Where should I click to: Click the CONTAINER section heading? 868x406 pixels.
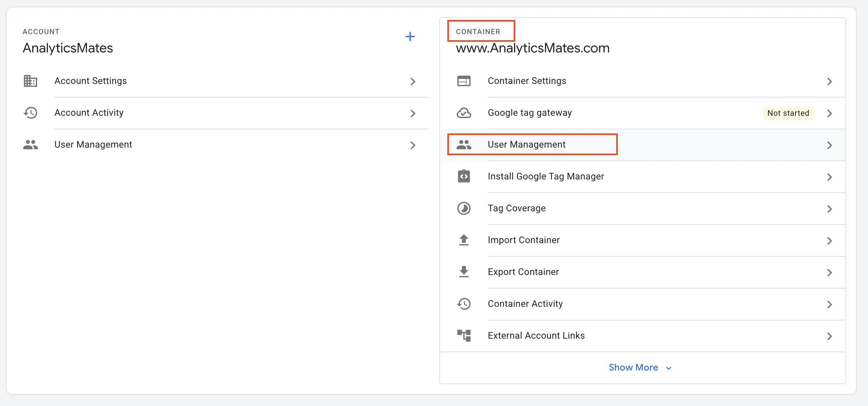[x=478, y=32]
